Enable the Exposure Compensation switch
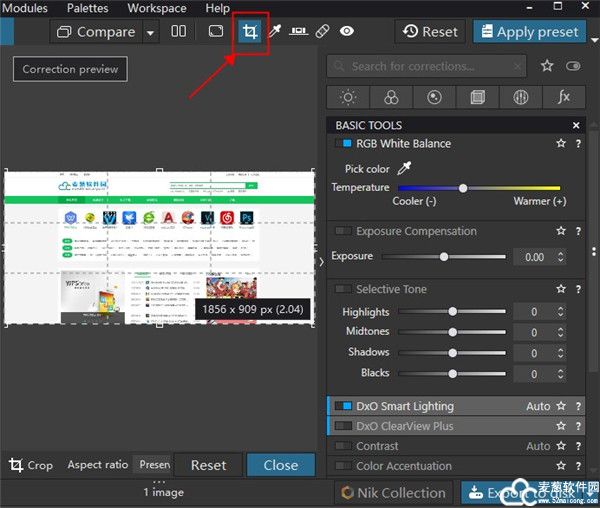Image resolution: width=600 pixels, height=508 pixels. click(x=343, y=232)
